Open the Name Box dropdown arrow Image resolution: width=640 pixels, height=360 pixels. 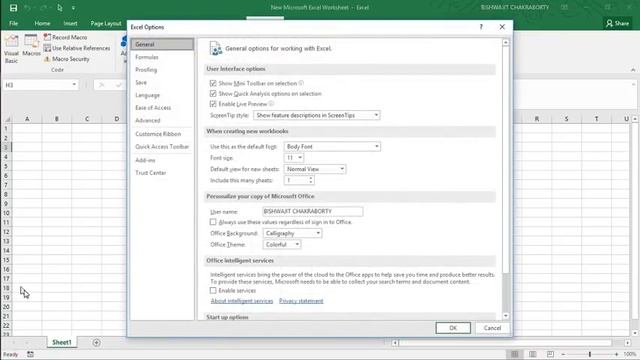(x=74, y=84)
